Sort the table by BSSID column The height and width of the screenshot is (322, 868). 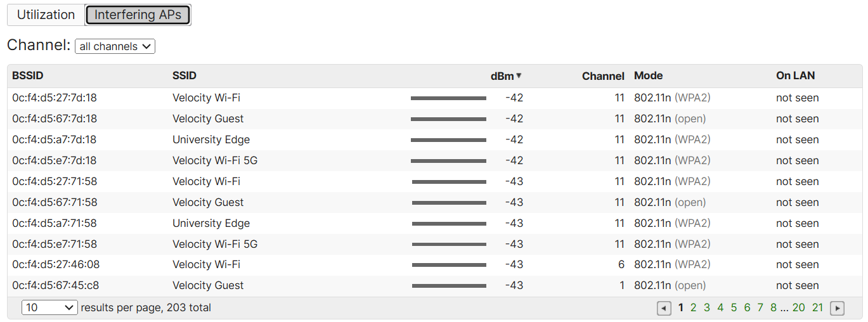pos(27,75)
